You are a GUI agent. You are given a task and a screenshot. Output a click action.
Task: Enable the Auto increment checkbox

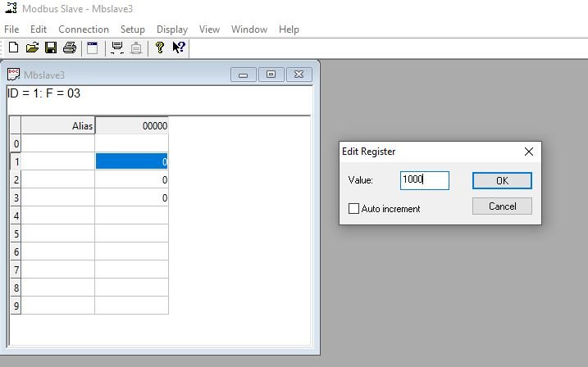(354, 209)
